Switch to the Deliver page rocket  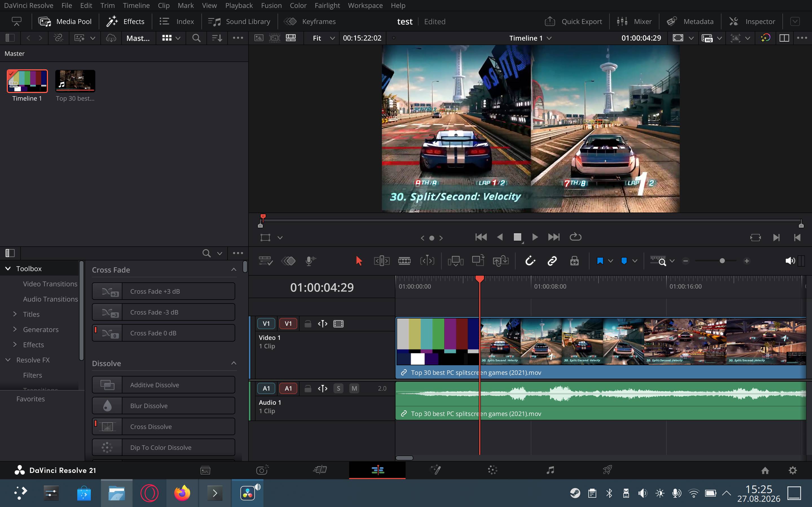[x=607, y=470]
